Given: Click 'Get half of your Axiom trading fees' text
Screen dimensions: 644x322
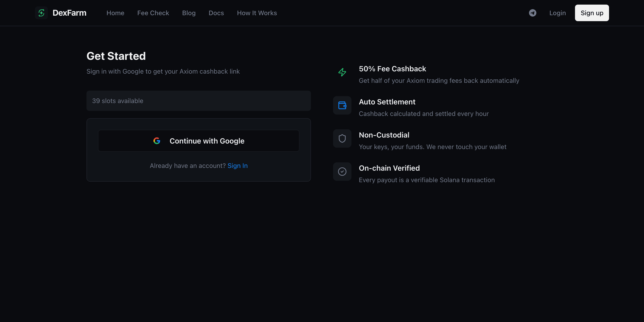Looking at the screenshot, I should [439, 81].
